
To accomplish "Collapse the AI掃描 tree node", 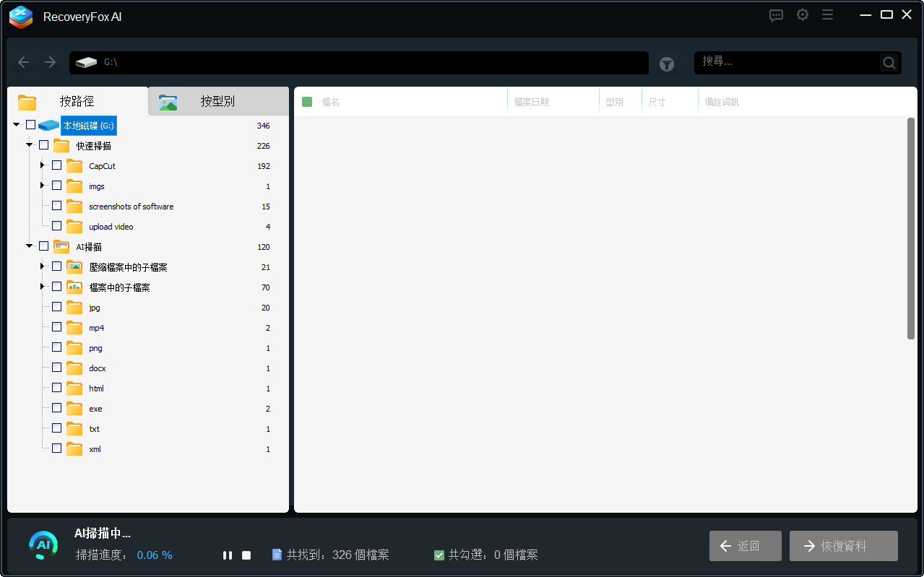I will tap(30, 246).
